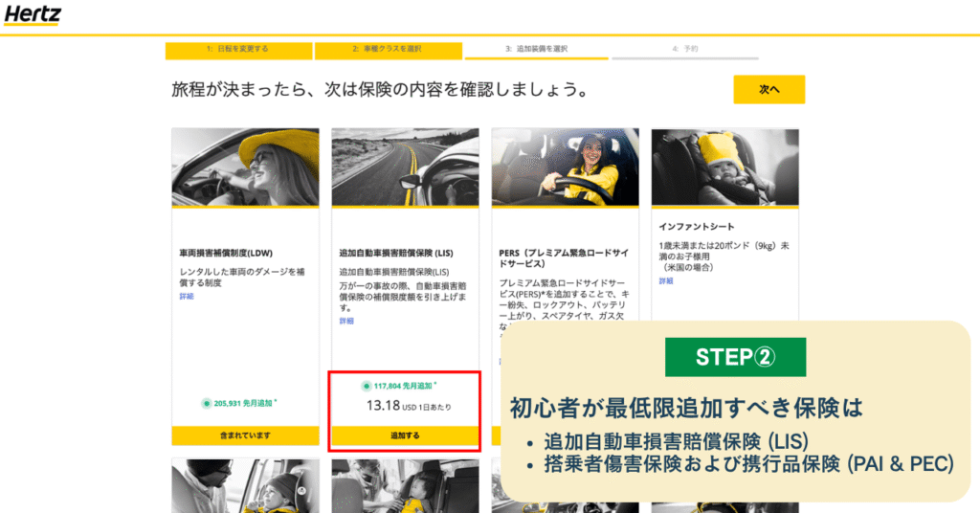
Task: Click 含まれています button on LDW card
Action: [246, 435]
